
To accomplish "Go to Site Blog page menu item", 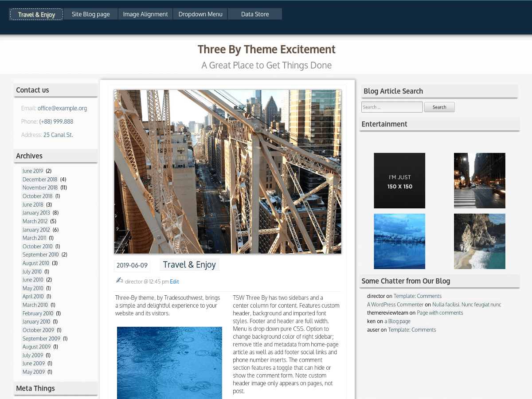I will pyautogui.click(x=90, y=14).
